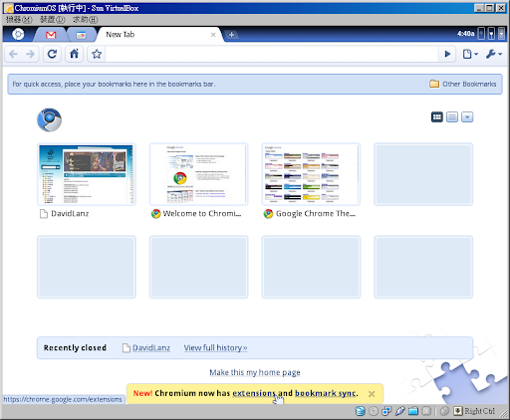This screenshot has height=420, width=510.
Task: Click Google Chrome The... title link
Action: pos(316,214)
